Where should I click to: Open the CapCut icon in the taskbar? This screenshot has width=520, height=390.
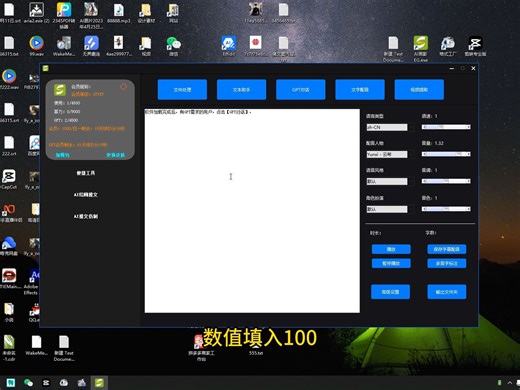tap(46, 383)
